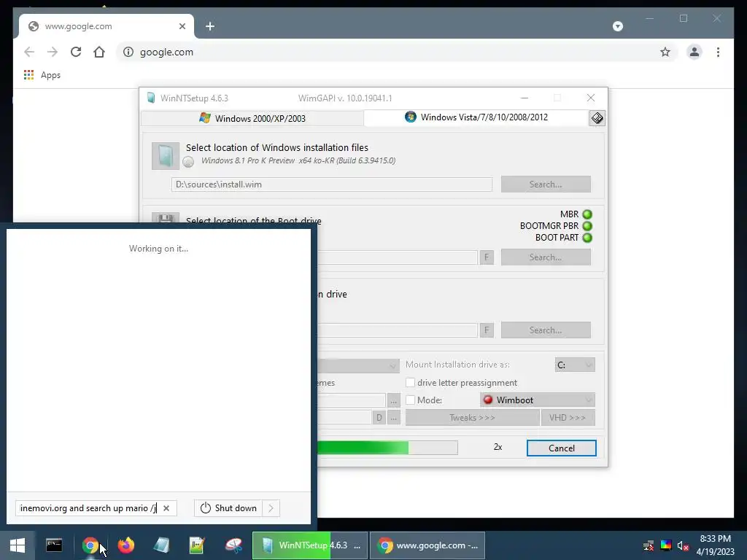Cancel the WinNTSetup operation

(561, 448)
